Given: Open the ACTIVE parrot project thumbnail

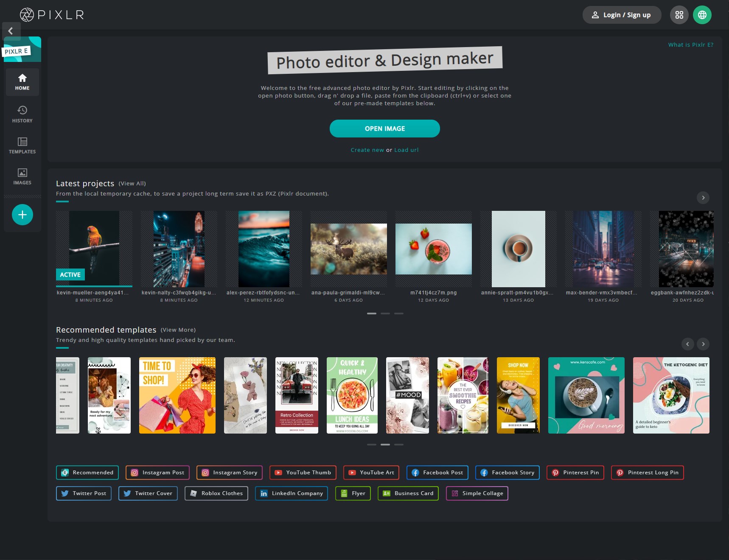Looking at the screenshot, I should 94,249.
